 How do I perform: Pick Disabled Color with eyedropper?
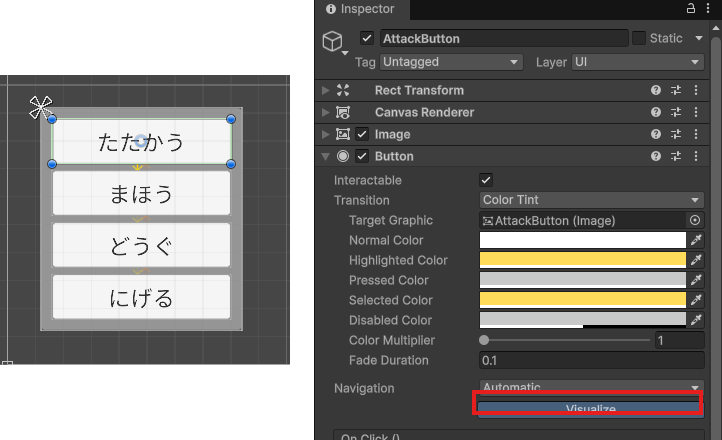coord(696,320)
